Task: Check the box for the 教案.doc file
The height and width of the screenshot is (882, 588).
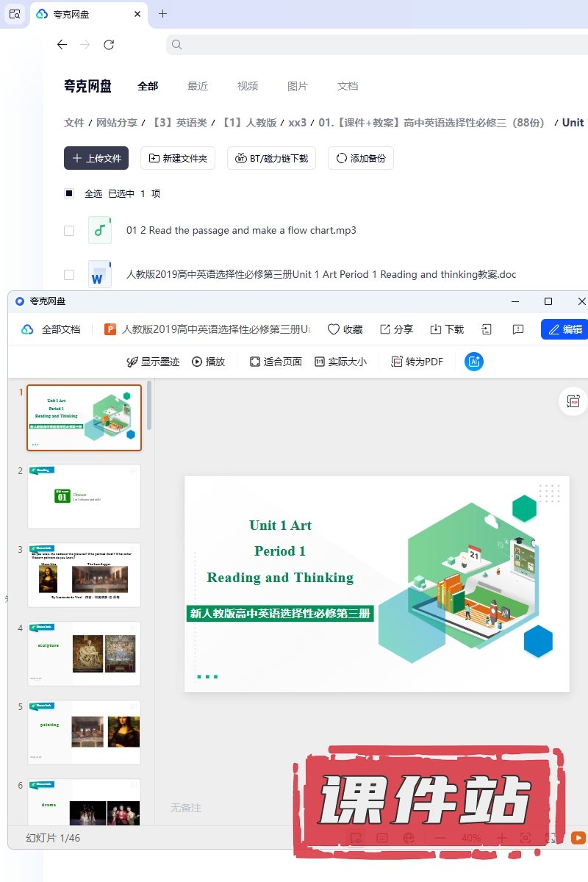Action: pos(69,274)
